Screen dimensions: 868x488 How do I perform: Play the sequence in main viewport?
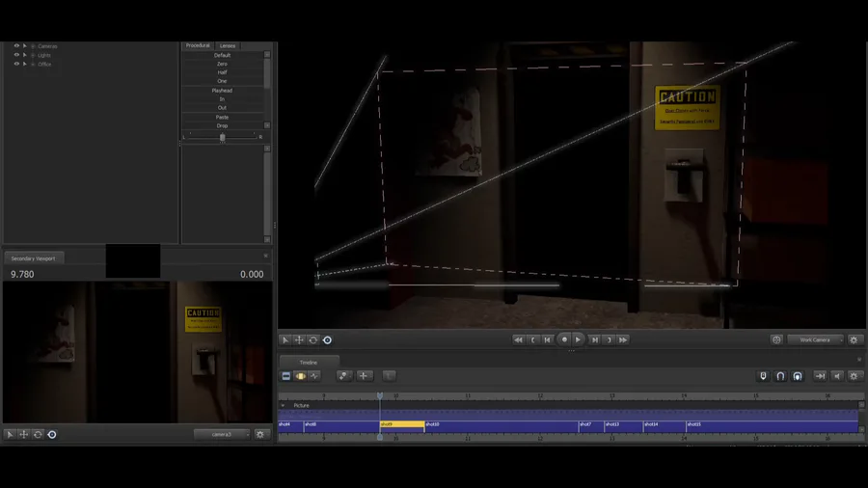578,339
